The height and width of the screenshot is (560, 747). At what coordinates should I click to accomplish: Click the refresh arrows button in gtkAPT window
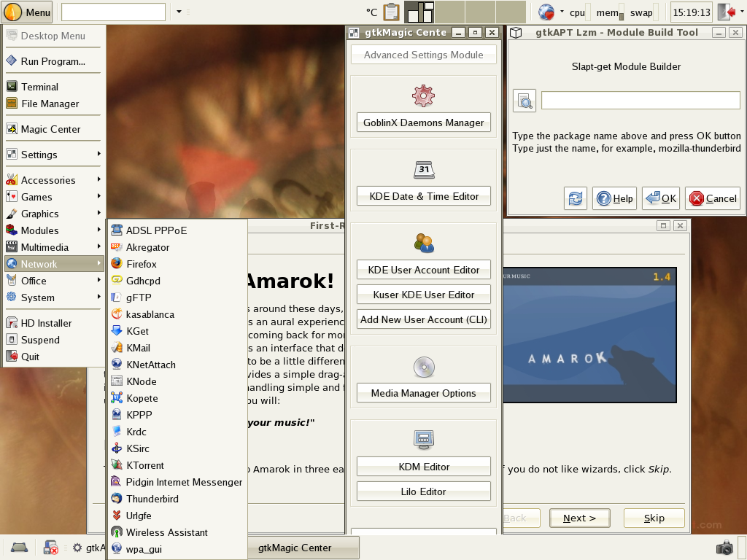(576, 198)
